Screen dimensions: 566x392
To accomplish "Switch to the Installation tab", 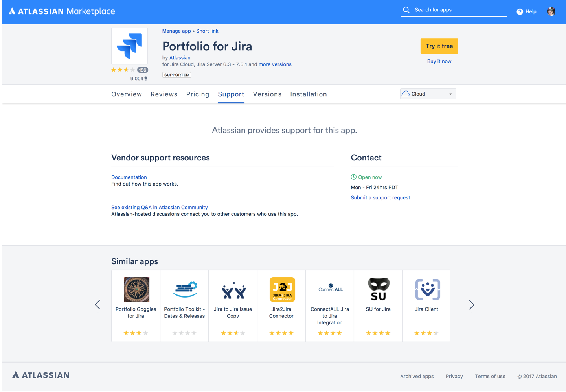I will tap(309, 94).
